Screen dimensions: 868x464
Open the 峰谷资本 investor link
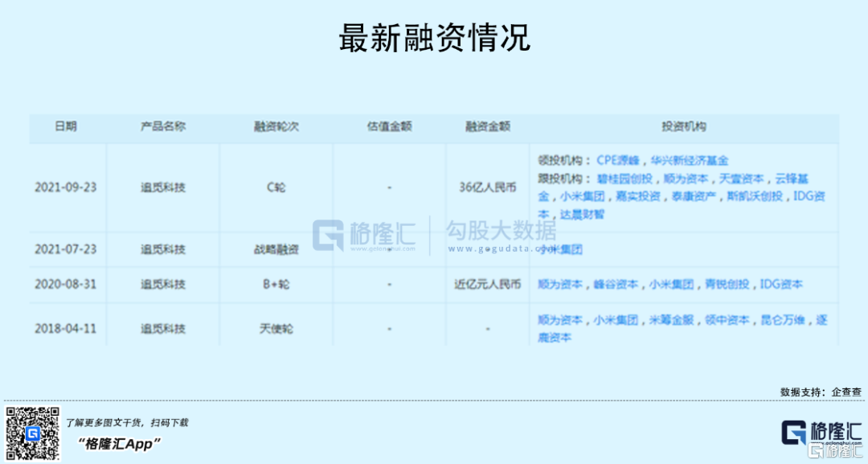pos(616,285)
